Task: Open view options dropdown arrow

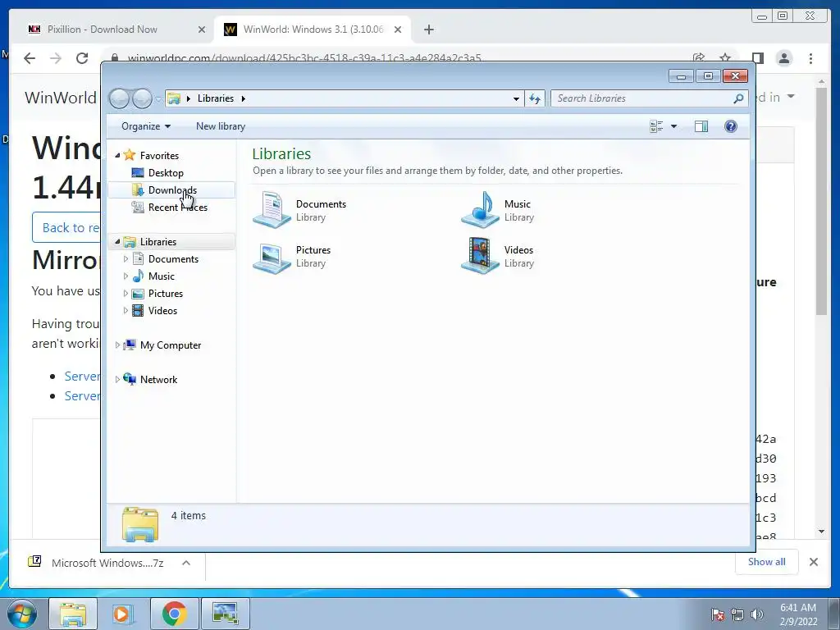Action: coord(674,126)
